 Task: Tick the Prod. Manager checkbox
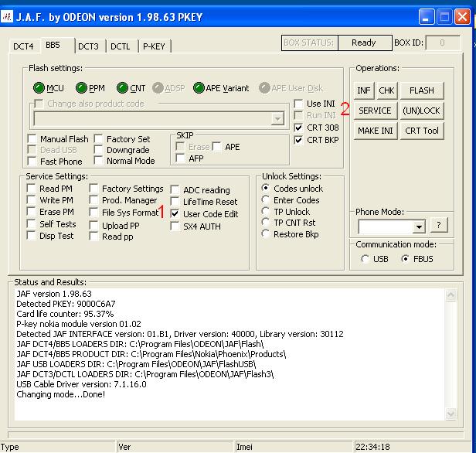93,200
